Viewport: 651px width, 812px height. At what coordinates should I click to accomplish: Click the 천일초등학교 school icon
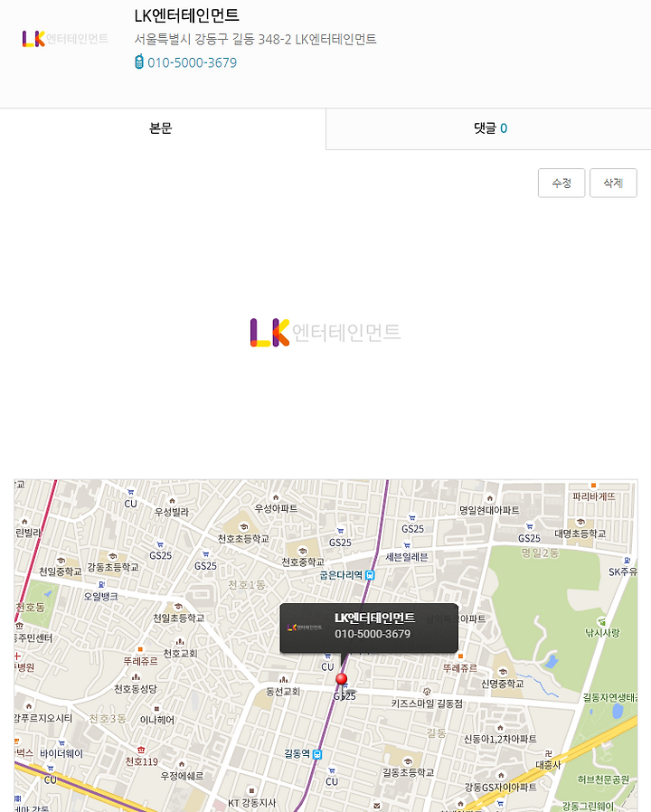pos(178,607)
